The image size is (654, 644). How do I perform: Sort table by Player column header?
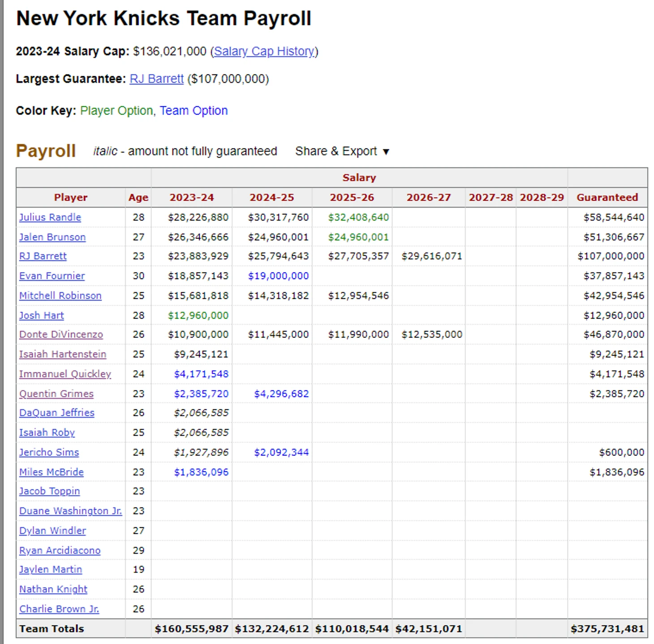tap(71, 198)
